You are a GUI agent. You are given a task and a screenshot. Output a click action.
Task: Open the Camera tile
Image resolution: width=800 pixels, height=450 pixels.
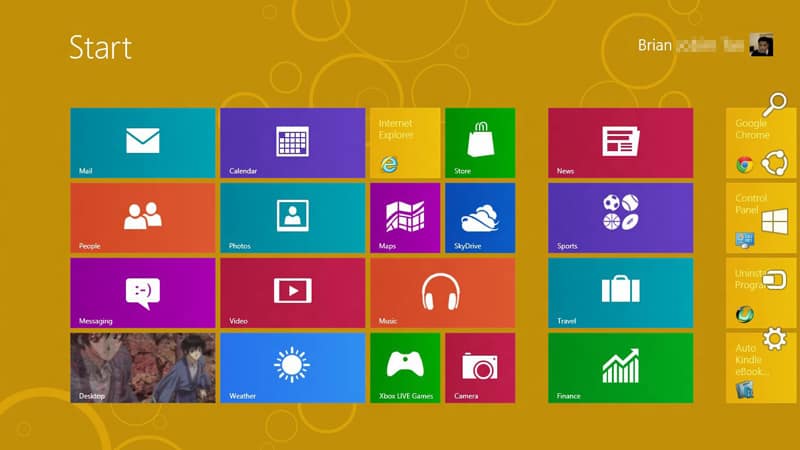click(x=480, y=368)
